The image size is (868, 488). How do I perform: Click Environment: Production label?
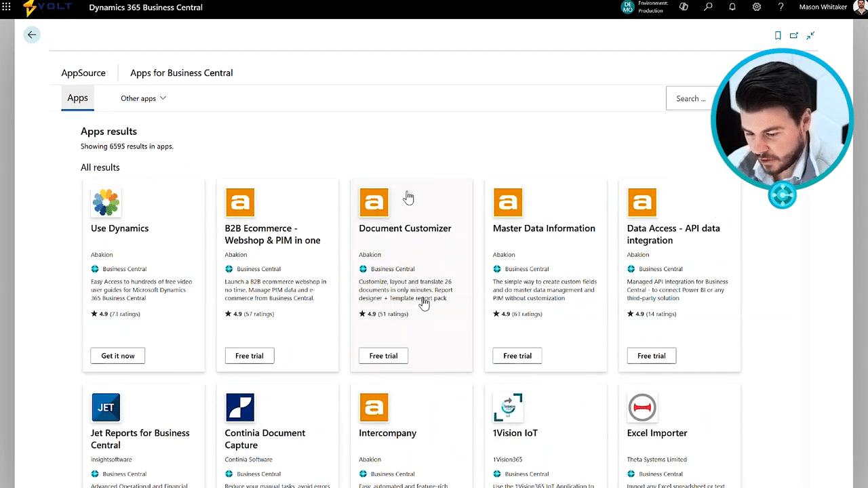pyautogui.click(x=653, y=7)
